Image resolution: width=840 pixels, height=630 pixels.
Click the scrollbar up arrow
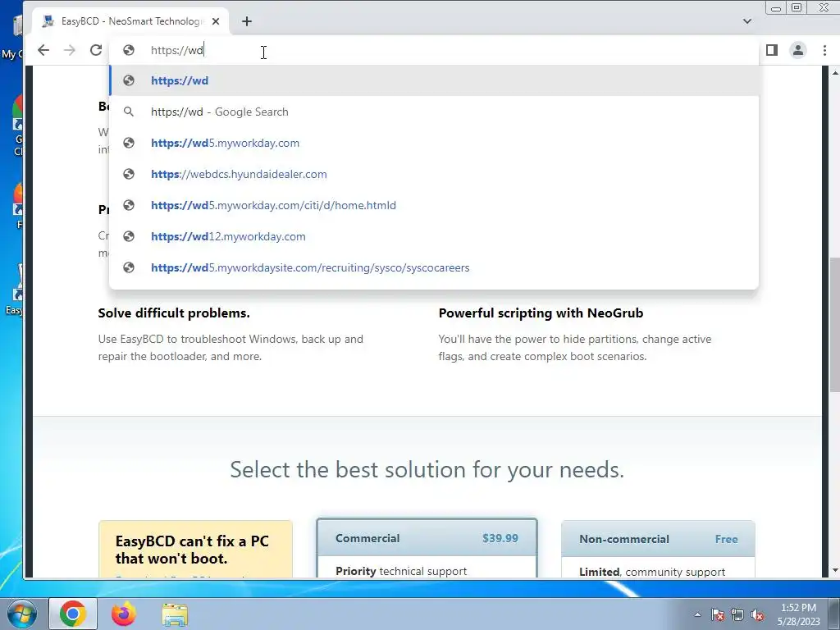(834, 72)
